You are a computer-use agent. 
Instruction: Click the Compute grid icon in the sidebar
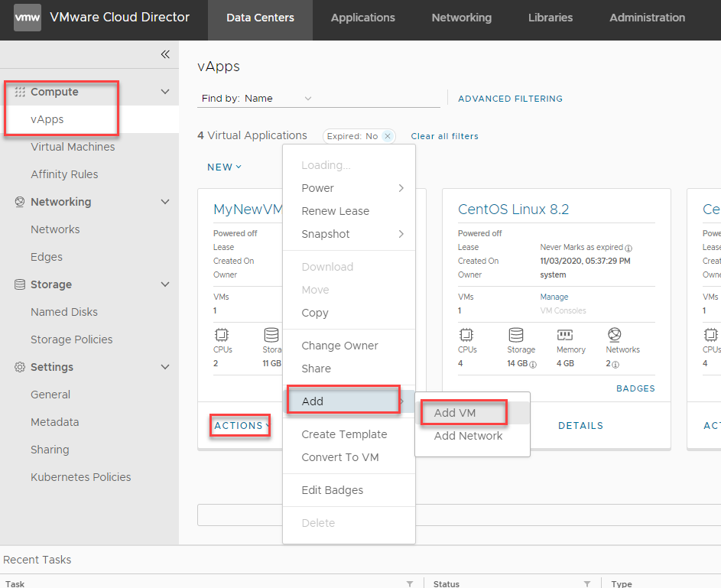tap(20, 92)
